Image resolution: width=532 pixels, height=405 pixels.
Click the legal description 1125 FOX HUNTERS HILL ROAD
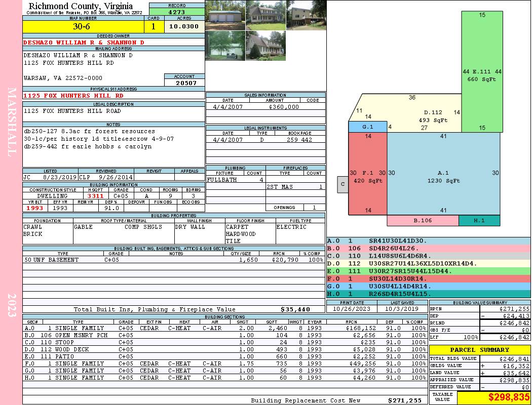click(x=72, y=111)
